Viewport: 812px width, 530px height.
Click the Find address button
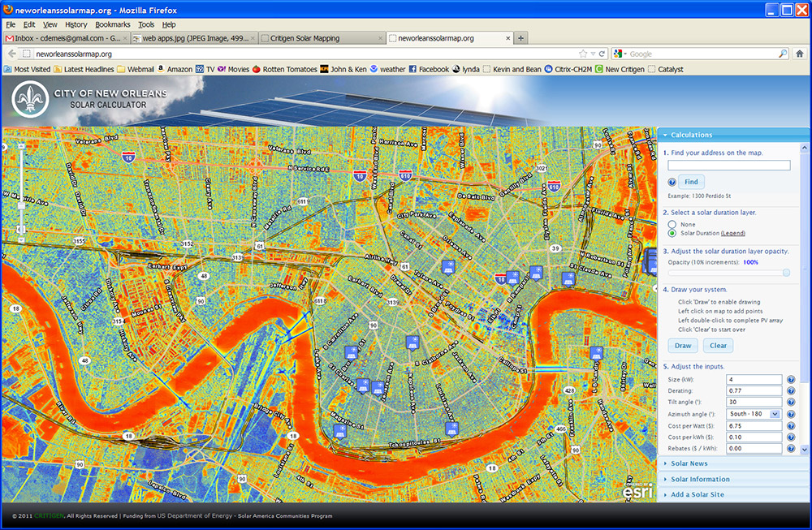pyautogui.click(x=691, y=182)
